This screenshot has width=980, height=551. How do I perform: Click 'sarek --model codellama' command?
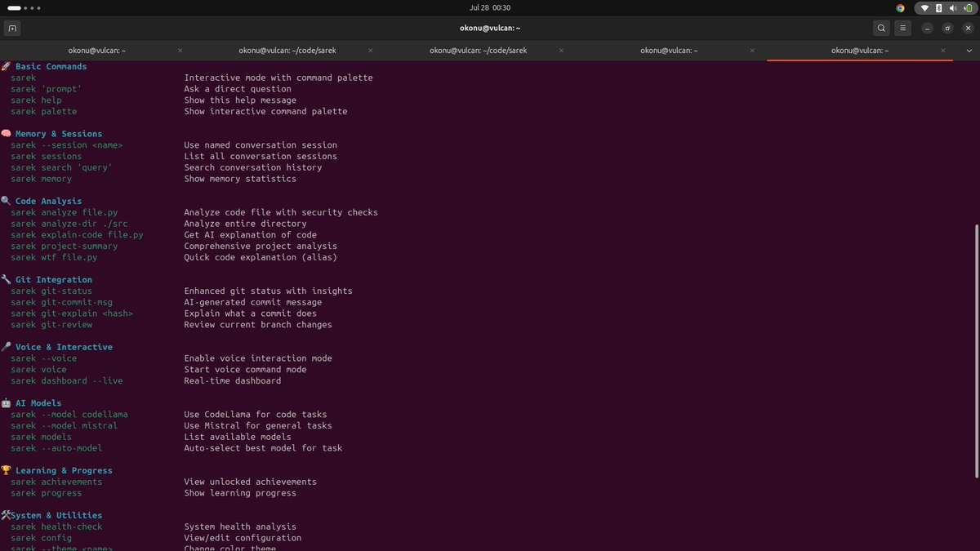[69, 415]
